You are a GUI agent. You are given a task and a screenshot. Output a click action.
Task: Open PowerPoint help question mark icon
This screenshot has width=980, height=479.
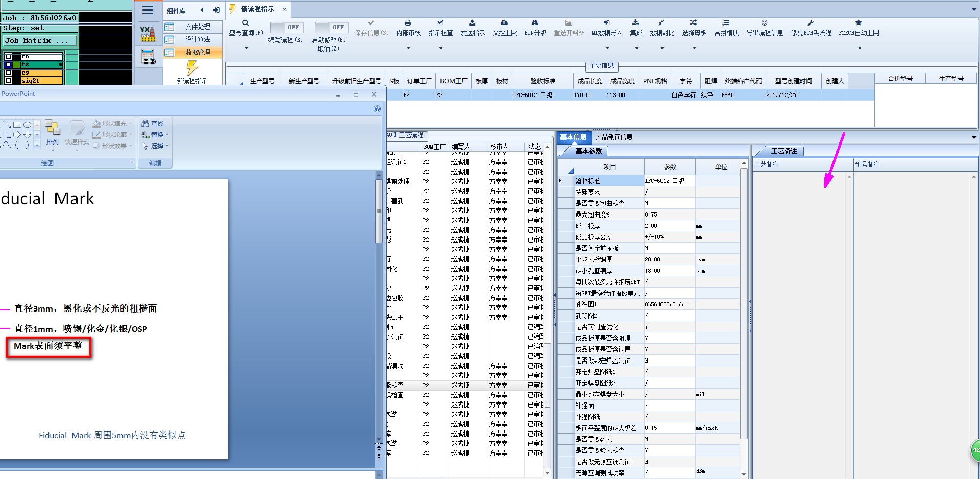click(377, 109)
